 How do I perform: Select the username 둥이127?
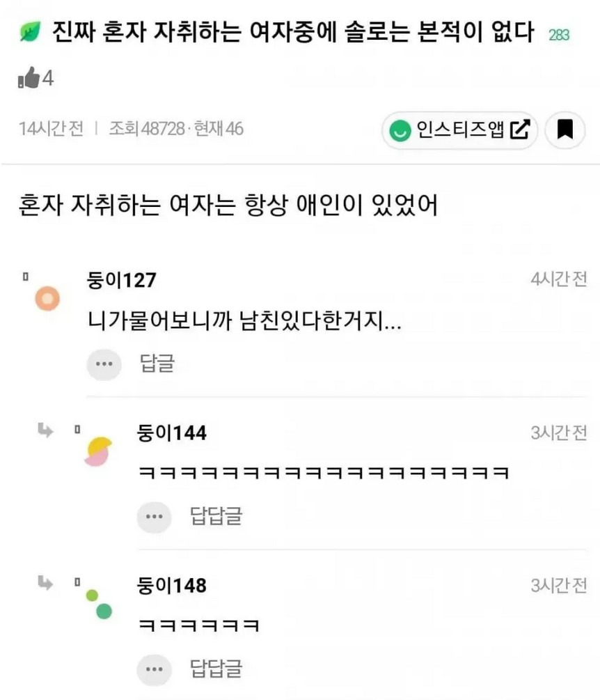tap(121, 280)
